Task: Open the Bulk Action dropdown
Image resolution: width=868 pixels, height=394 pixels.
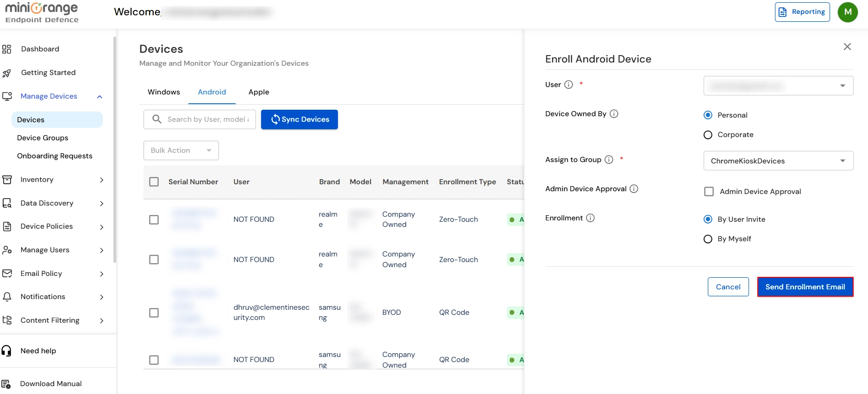Action: [x=181, y=150]
